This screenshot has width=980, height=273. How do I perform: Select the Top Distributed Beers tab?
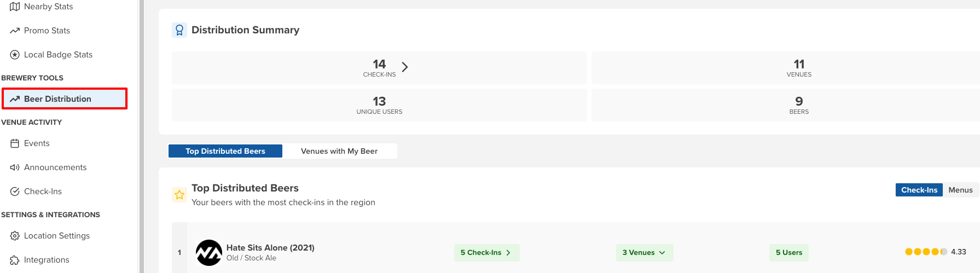(225, 151)
